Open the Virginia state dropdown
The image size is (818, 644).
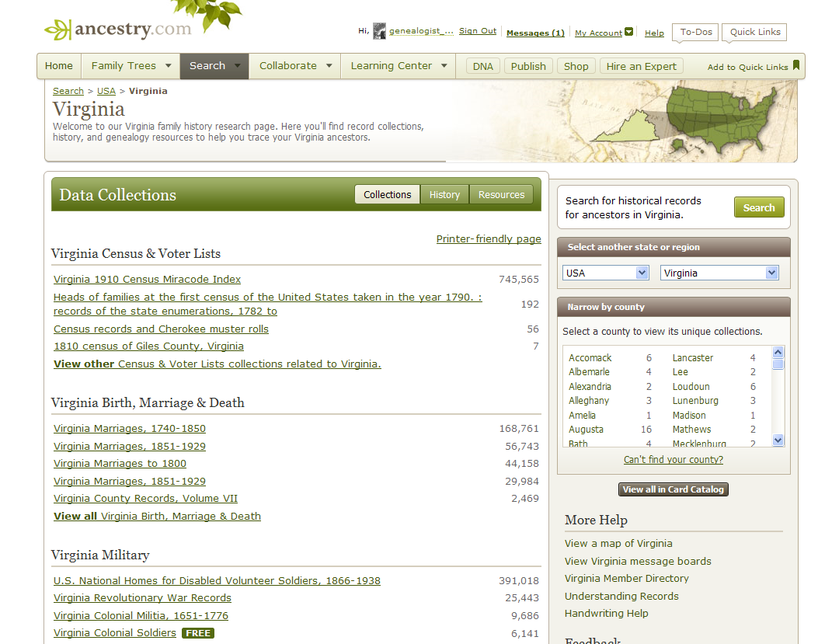(x=719, y=273)
